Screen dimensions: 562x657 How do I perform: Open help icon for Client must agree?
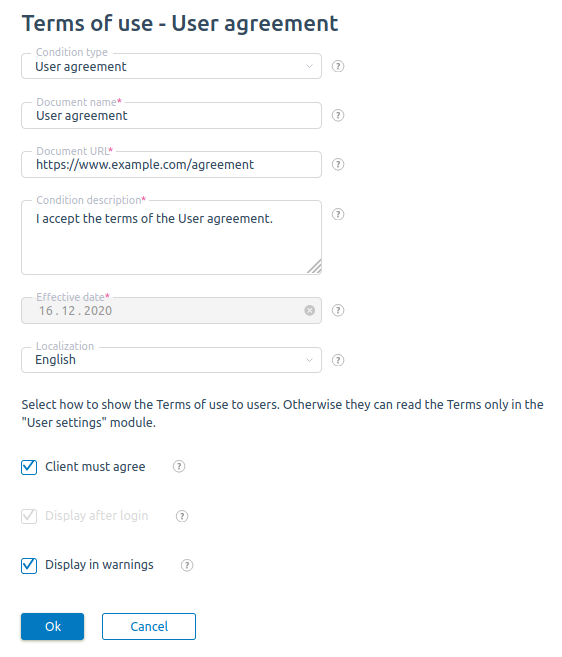click(179, 466)
